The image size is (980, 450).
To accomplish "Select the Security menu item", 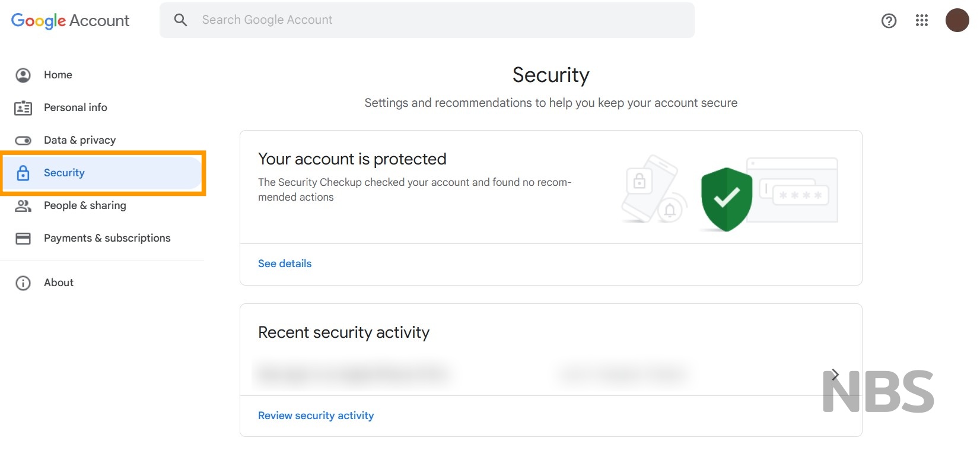I will point(102,173).
